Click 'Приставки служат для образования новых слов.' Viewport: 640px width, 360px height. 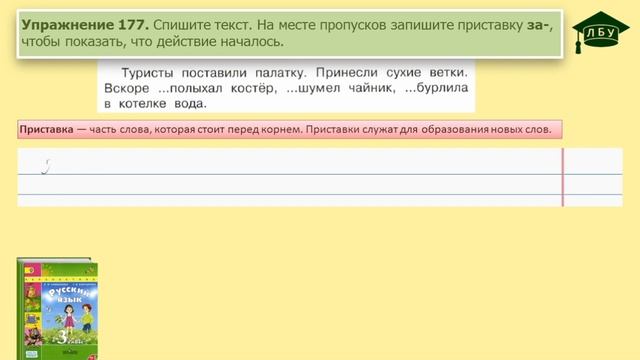point(429,129)
